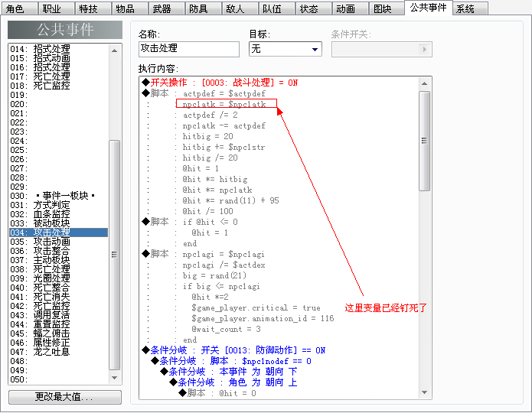Select event 041: 死亡消失
Image resolution: width=532 pixels, height=413 pixels.
coord(58,297)
